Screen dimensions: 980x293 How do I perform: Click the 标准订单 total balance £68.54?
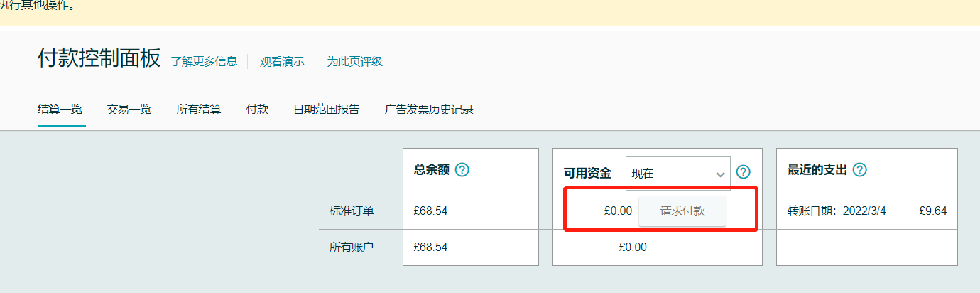click(430, 211)
